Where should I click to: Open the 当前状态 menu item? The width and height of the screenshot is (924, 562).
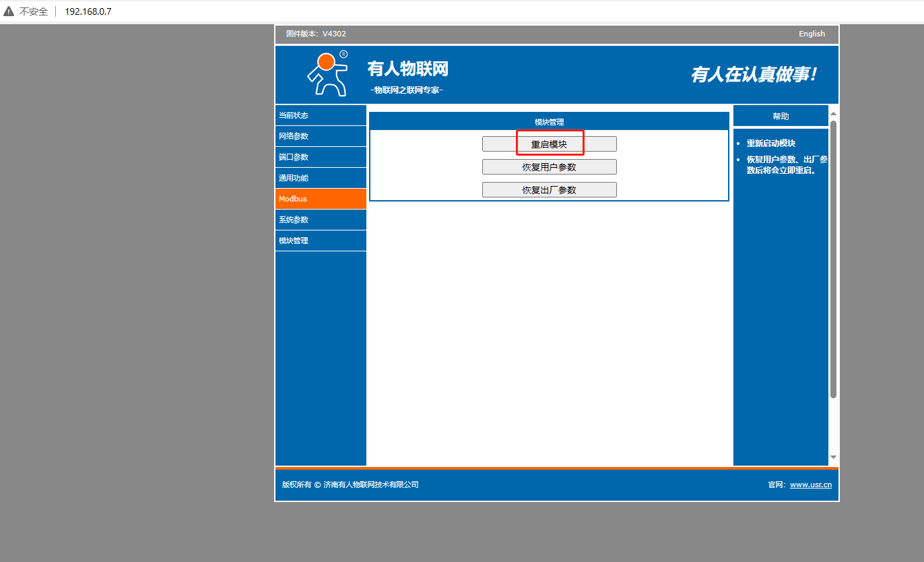321,115
